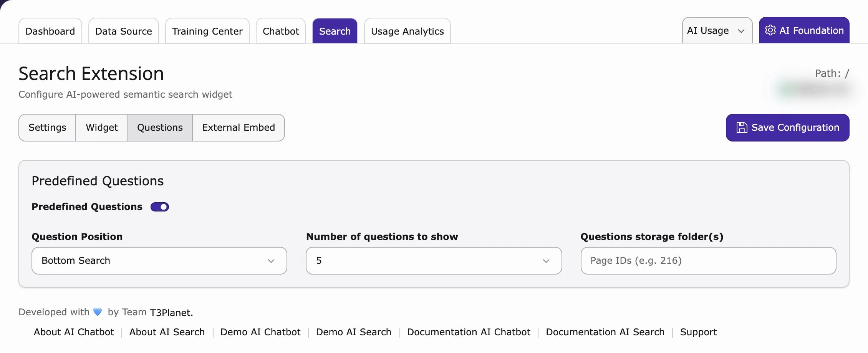The height and width of the screenshot is (353, 868).
Task: Open the AI Usage dropdown
Action: click(717, 30)
